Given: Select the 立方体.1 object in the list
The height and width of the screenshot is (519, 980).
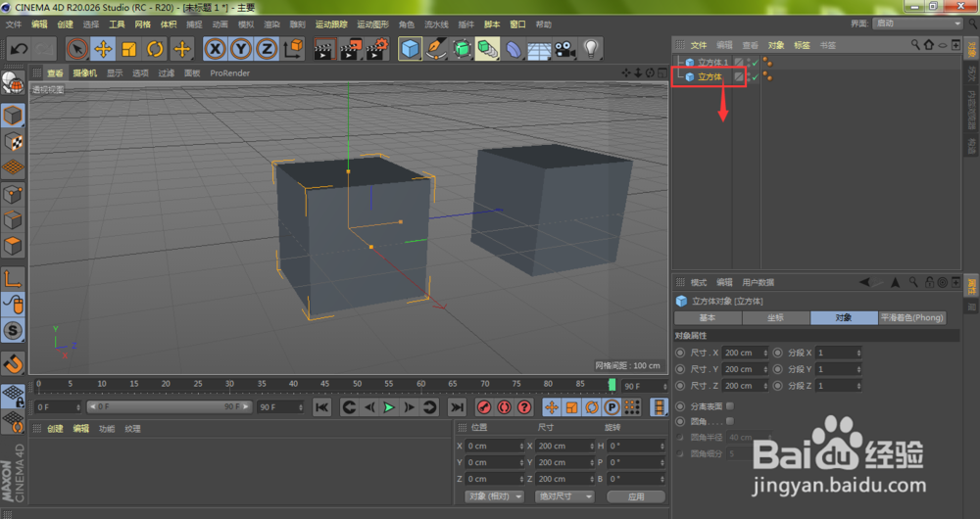Looking at the screenshot, I should click(x=712, y=62).
